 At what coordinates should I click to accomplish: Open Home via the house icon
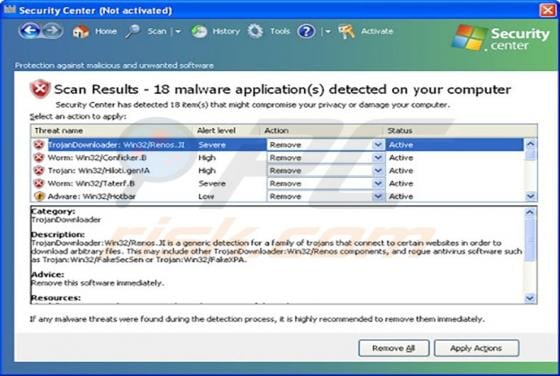pos(81,32)
